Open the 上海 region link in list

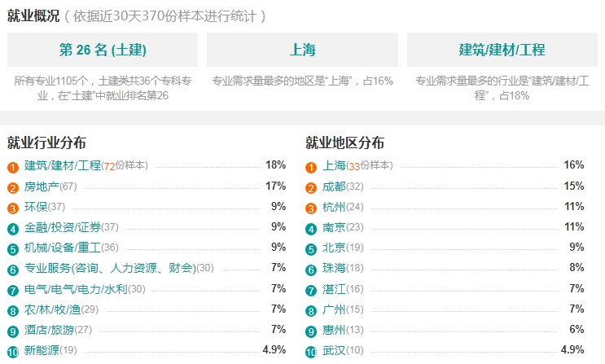(x=334, y=165)
